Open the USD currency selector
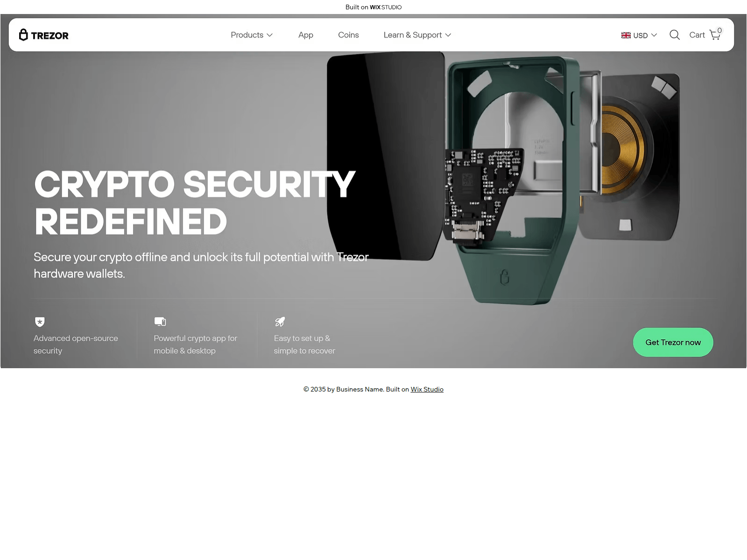This screenshot has height=560, width=747. (x=639, y=35)
